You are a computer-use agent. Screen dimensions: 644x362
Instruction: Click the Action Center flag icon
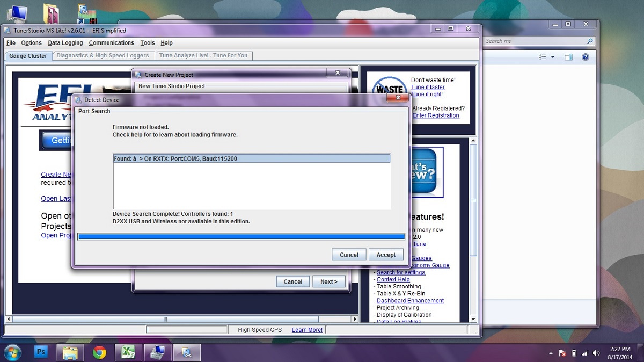pyautogui.click(x=562, y=353)
